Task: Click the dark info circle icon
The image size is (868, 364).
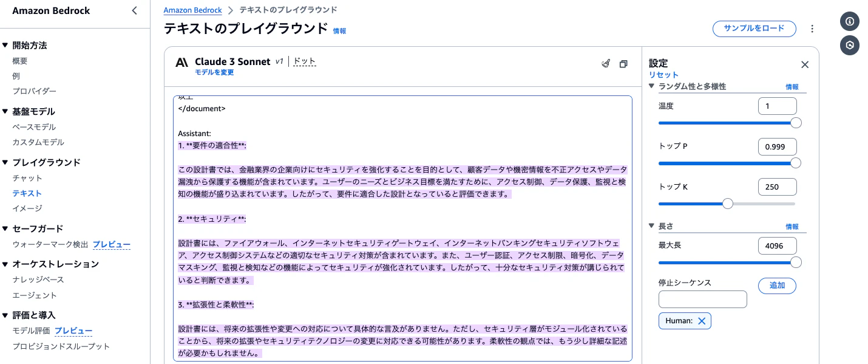Action: click(x=850, y=21)
